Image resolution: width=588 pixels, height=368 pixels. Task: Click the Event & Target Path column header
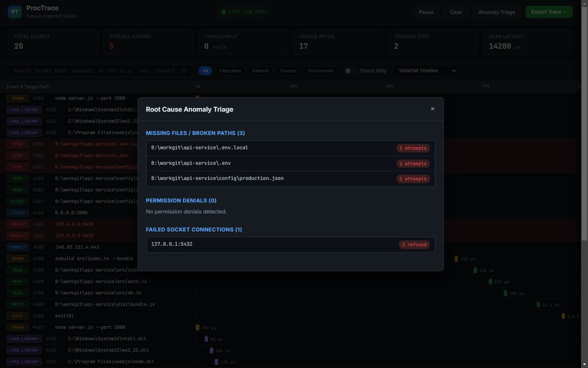(28, 87)
